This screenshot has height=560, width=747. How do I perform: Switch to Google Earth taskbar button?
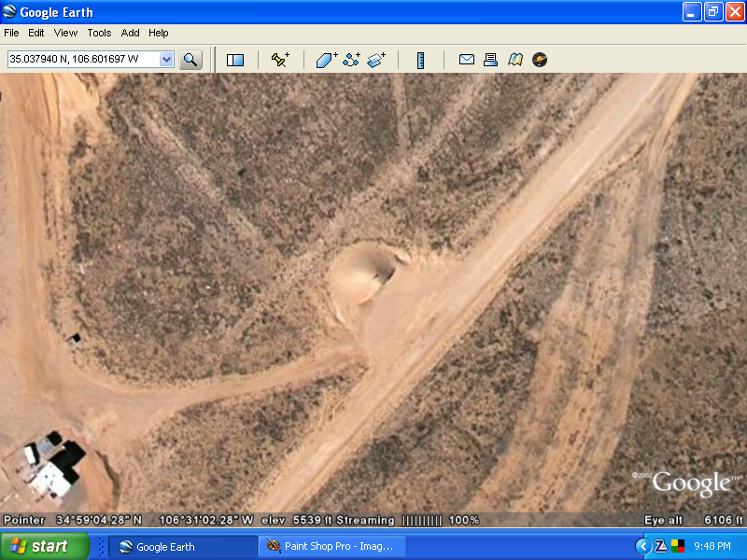pyautogui.click(x=183, y=547)
